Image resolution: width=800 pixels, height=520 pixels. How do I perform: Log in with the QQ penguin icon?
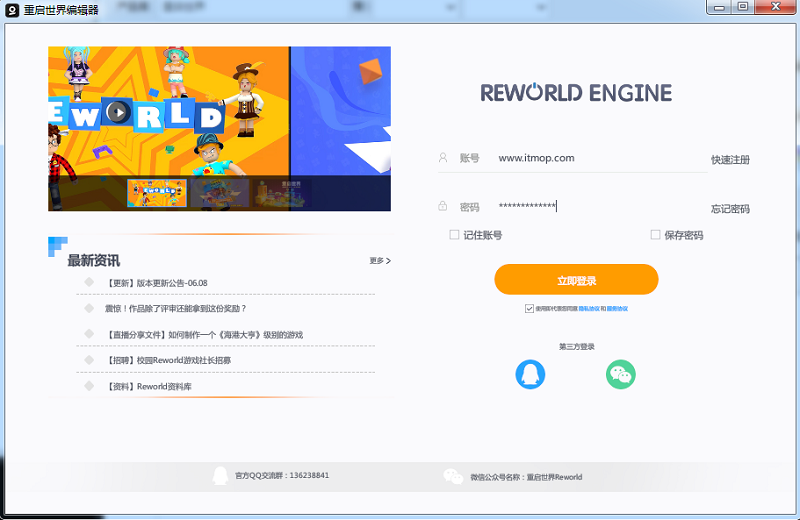(531, 374)
